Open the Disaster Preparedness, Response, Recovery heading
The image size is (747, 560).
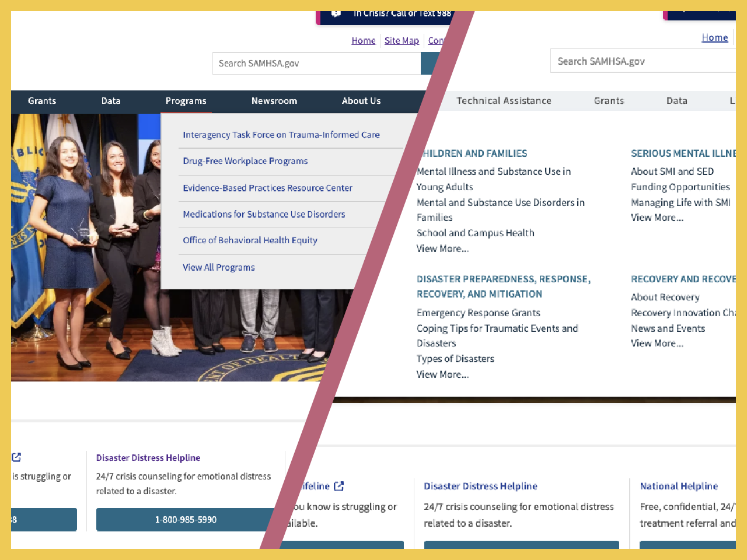click(504, 286)
